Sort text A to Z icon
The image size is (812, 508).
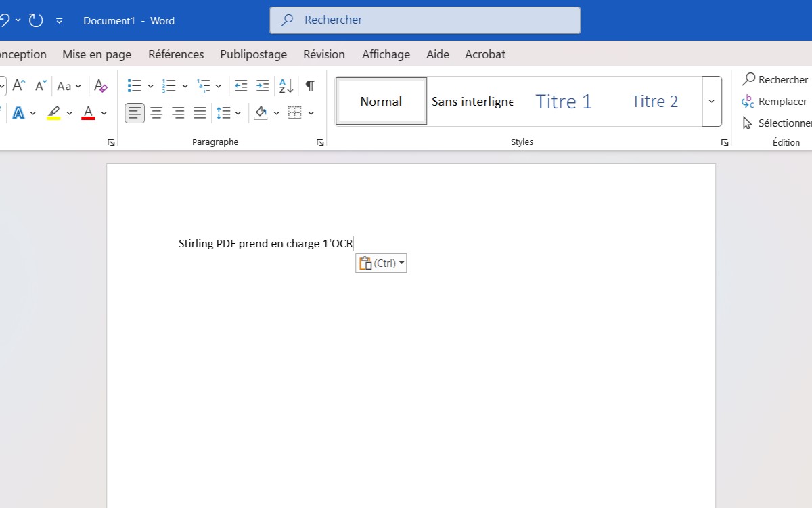(x=286, y=86)
